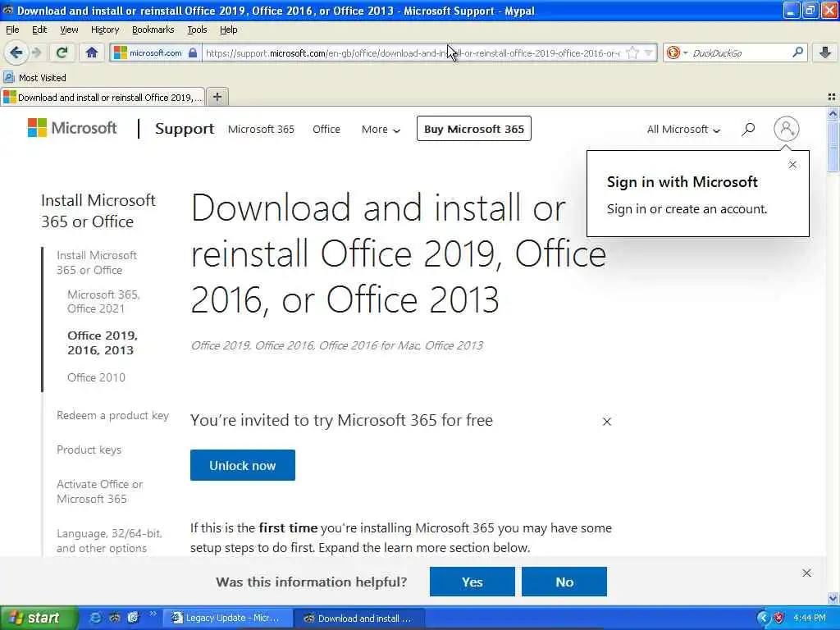The width and height of the screenshot is (840, 630).
Task: Click the list all tabs icon
Action: (x=832, y=97)
